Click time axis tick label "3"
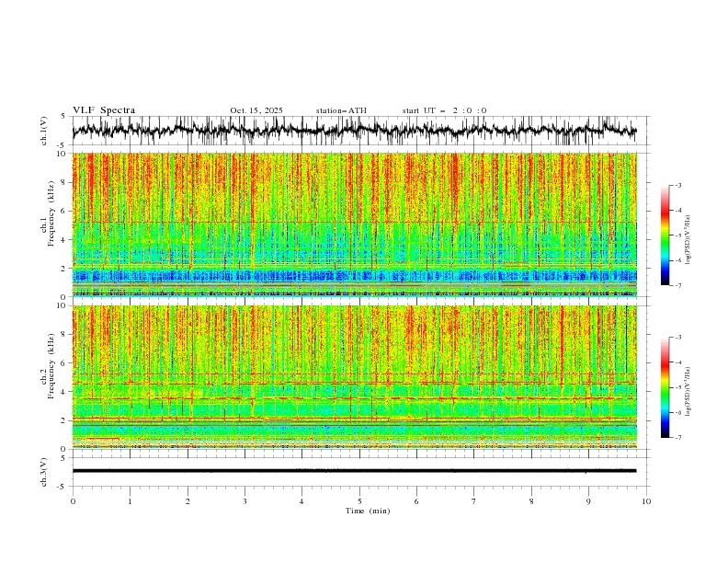Viewport: 728px width, 563px height. pos(245,501)
